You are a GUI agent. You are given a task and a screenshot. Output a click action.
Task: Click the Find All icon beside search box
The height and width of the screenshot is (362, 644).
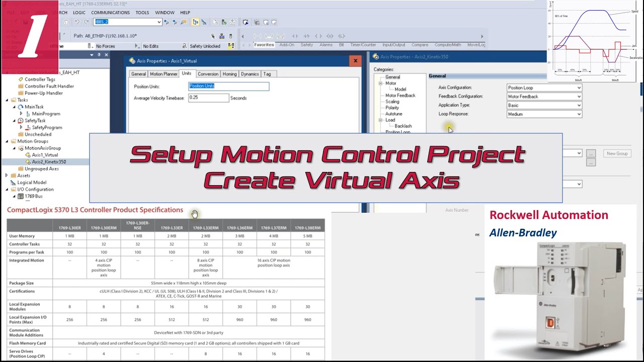click(183, 22)
